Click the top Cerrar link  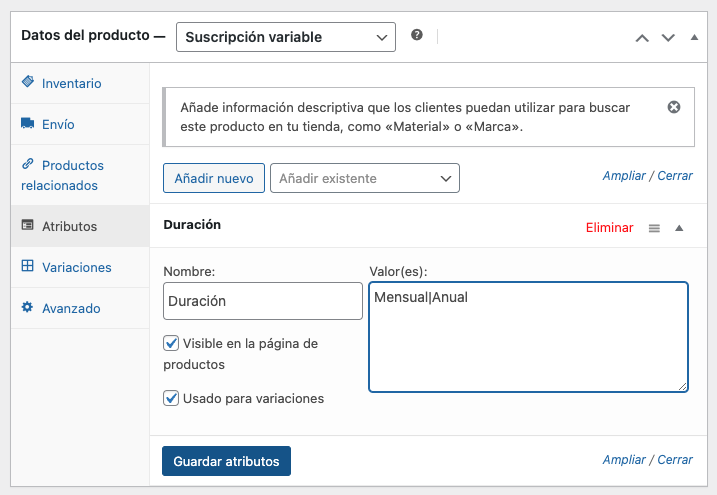(675, 176)
